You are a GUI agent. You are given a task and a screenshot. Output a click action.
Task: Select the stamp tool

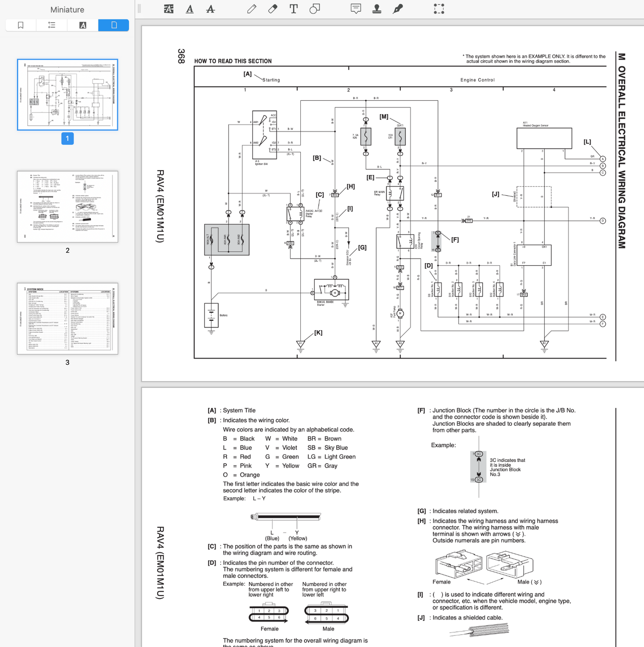pos(377,9)
